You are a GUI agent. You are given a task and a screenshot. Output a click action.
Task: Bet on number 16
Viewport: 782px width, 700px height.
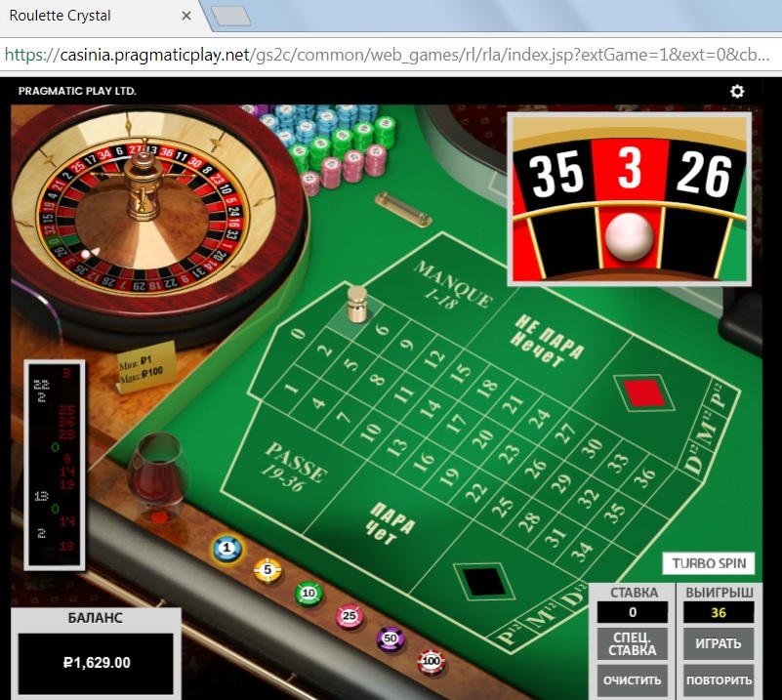(x=424, y=462)
